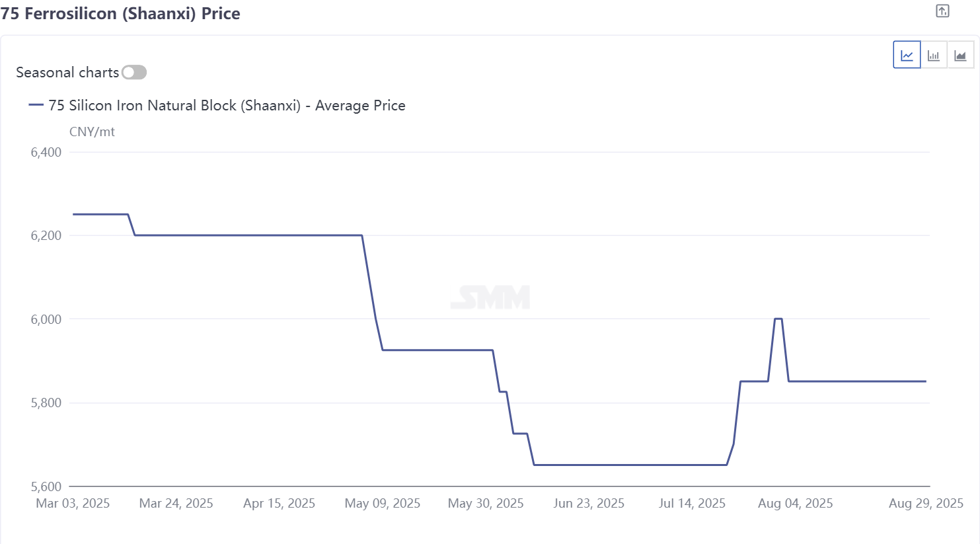Enable the Seasonal charts toggle
The image size is (980, 544).
[x=134, y=72]
